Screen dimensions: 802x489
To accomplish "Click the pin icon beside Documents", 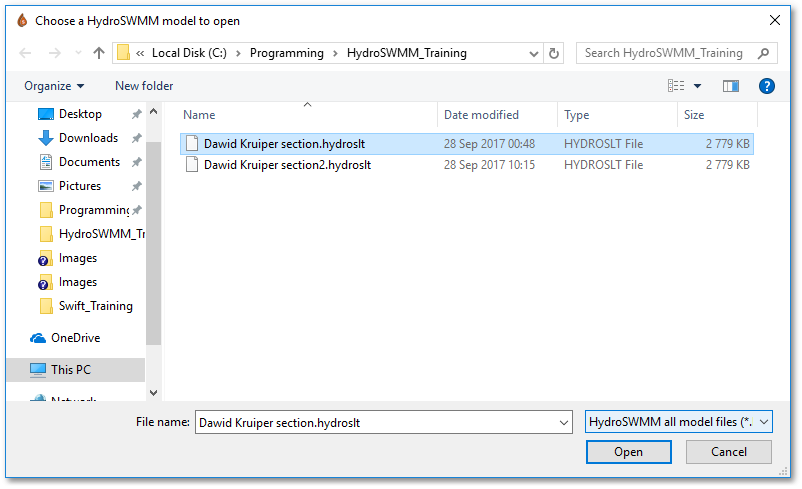I will [136, 162].
